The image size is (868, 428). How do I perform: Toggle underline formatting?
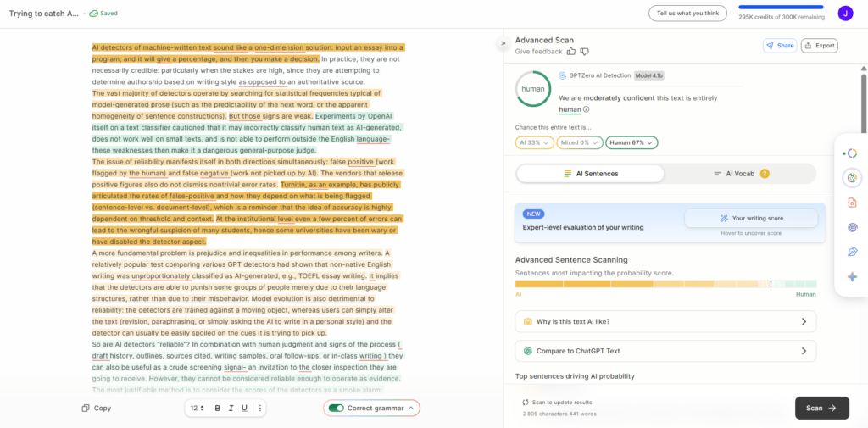[244, 408]
